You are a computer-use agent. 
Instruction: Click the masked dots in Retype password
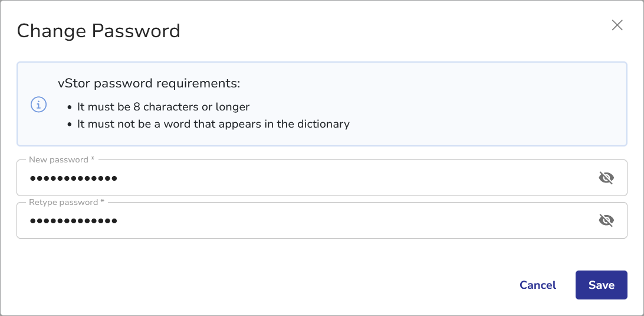tap(74, 220)
